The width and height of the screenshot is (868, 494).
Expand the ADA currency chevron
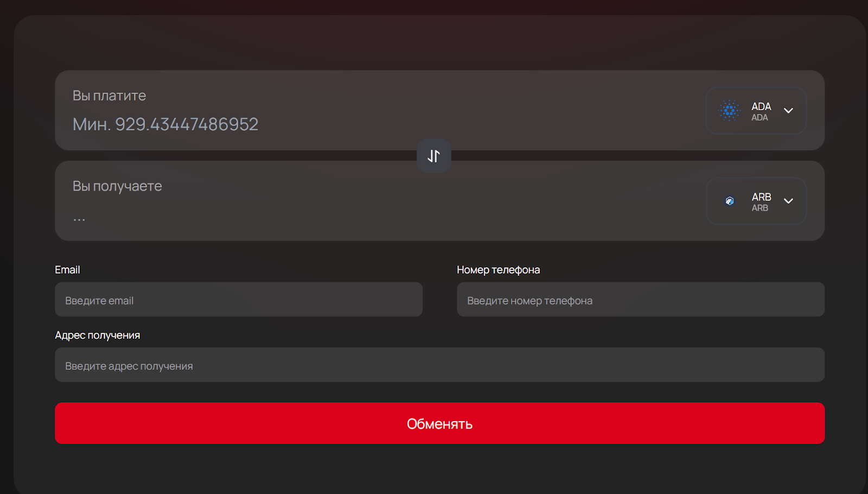pos(788,111)
